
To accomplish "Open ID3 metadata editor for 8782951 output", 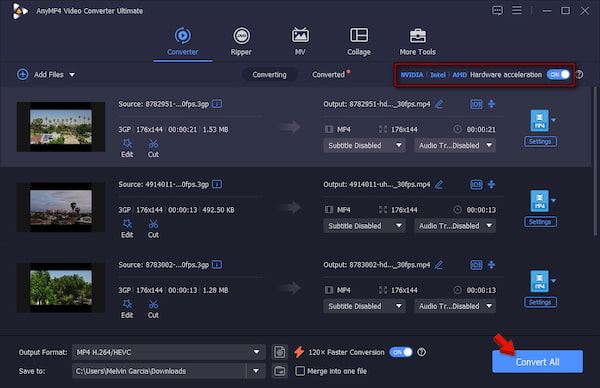I will (476, 104).
